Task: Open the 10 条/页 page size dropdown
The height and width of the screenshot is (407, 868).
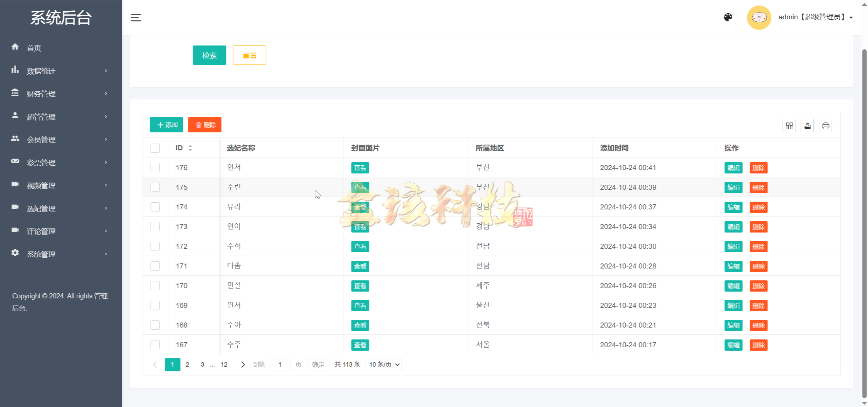Action: [383, 364]
